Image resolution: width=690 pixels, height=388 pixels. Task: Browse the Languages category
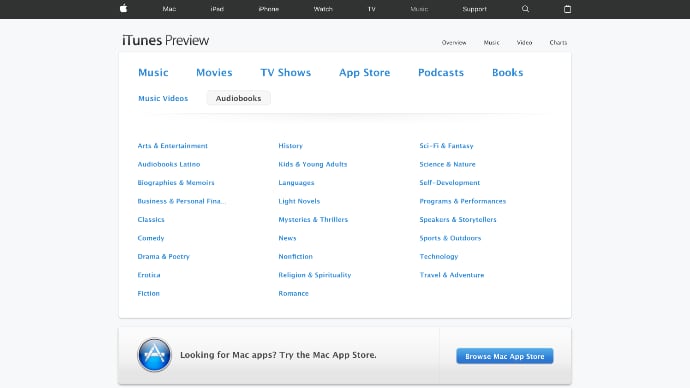click(x=296, y=183)
